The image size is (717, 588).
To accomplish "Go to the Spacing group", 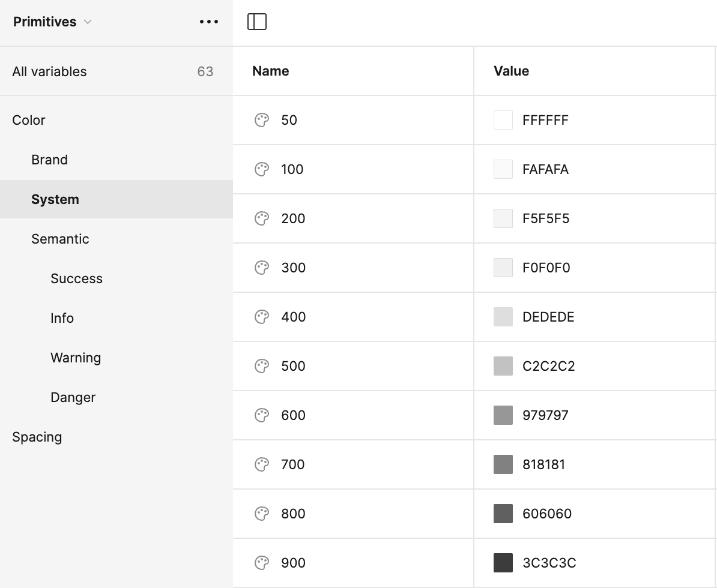I will tap(37, 437).
